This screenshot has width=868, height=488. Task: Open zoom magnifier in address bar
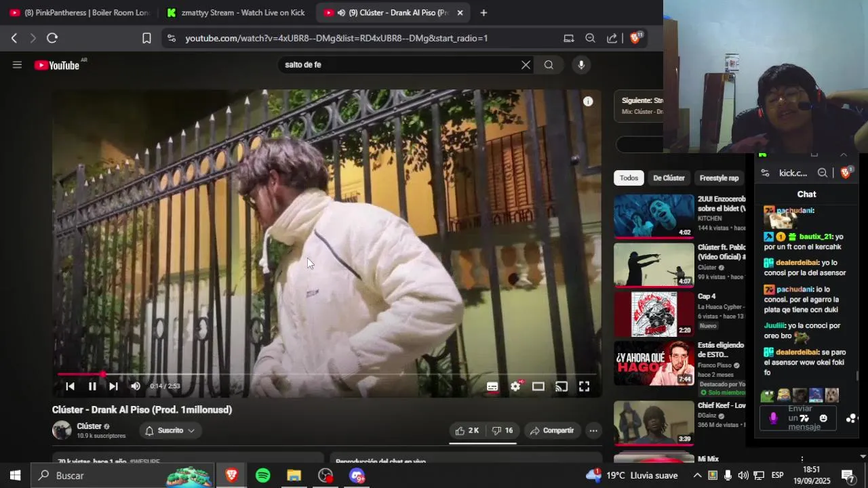click(x=590, y=39)
